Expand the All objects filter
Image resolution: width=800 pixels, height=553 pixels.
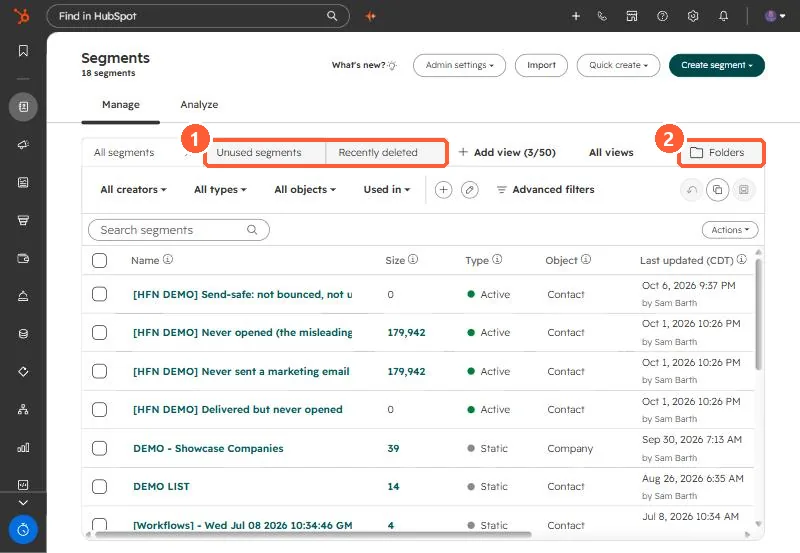pyautogui.click(x=305, y=190)
